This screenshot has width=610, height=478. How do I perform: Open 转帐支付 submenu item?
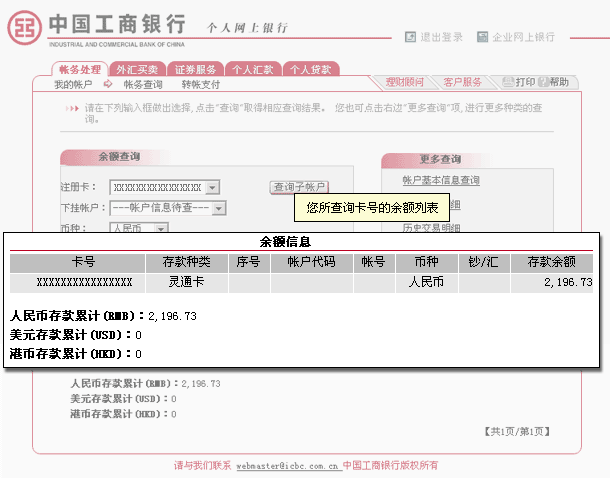tap(201, 84)
